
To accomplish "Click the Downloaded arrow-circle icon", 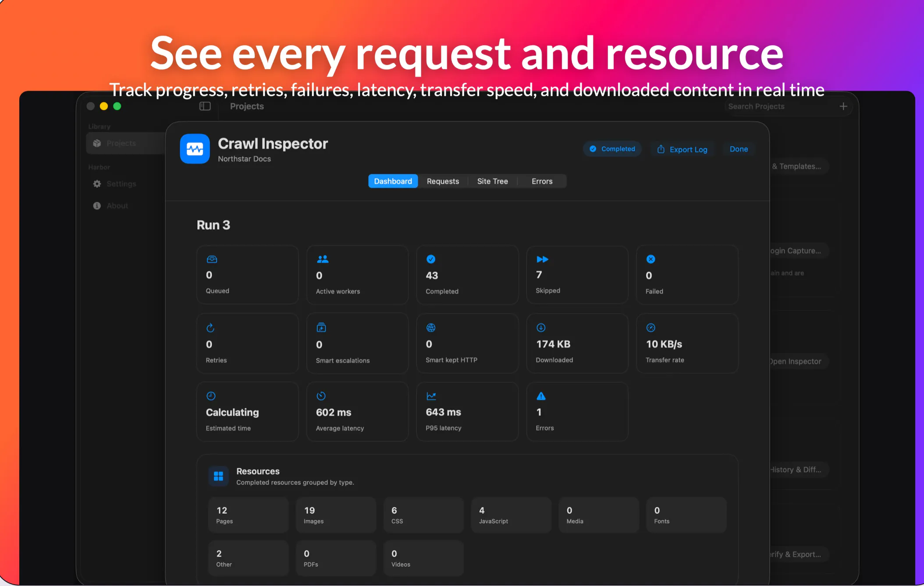I will (541, 328).
